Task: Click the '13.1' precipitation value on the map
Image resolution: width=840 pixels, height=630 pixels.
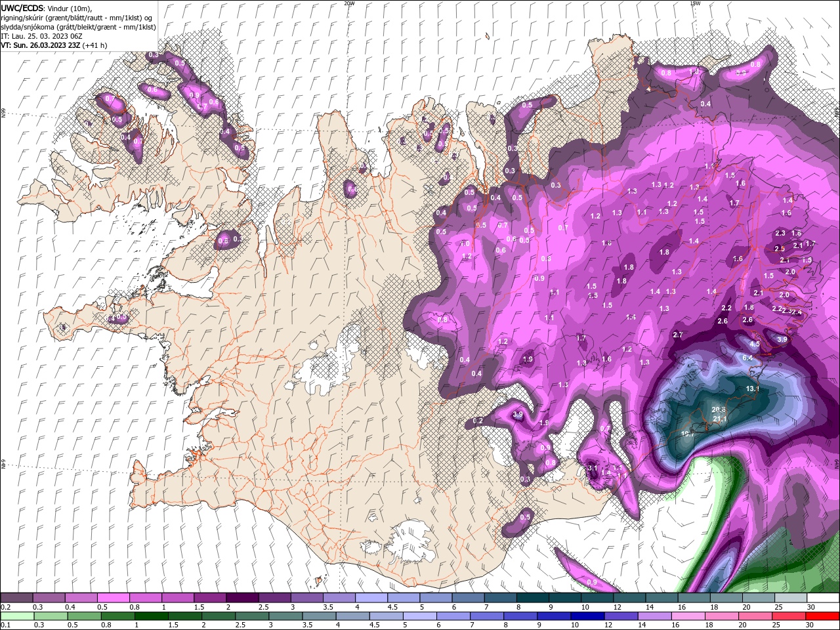Action: [x=753, y=388]
